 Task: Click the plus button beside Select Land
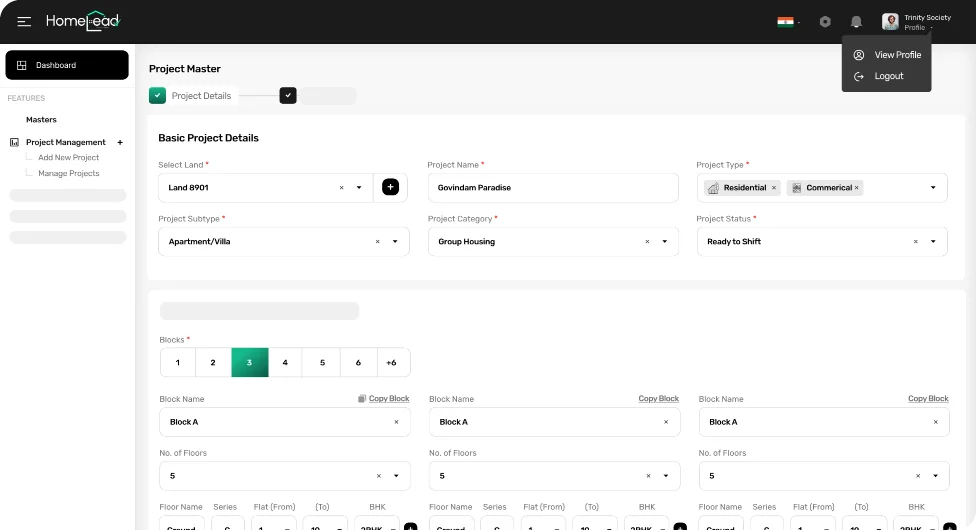[390, 187]
